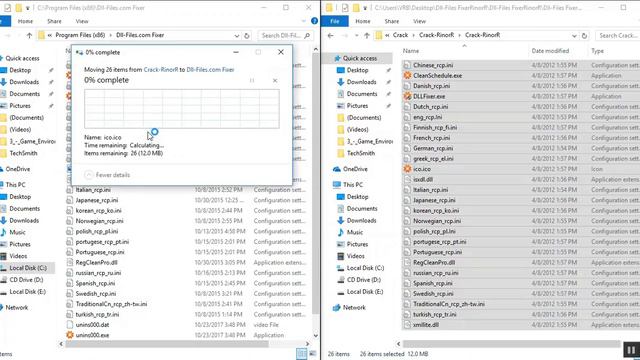Select ico.ico file icon in right window

coord(407,169)
